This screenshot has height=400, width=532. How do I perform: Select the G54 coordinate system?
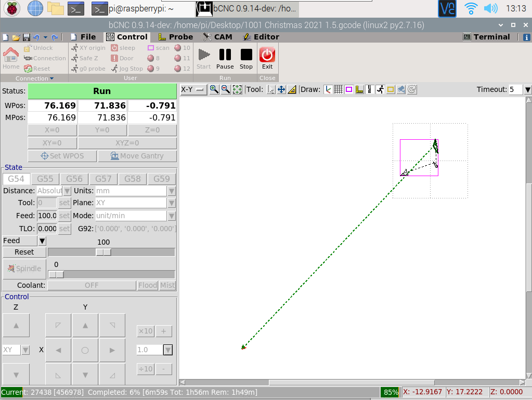(16, 179)
